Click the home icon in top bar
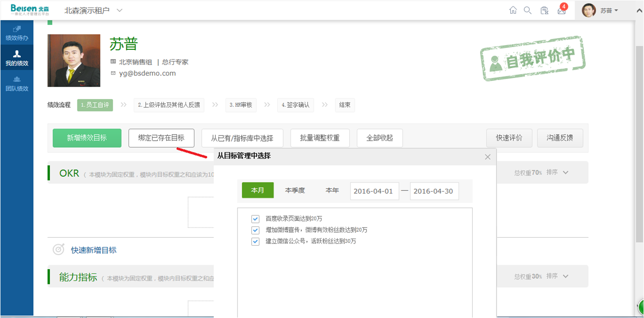The image size is (644, 318). [513, 10]
